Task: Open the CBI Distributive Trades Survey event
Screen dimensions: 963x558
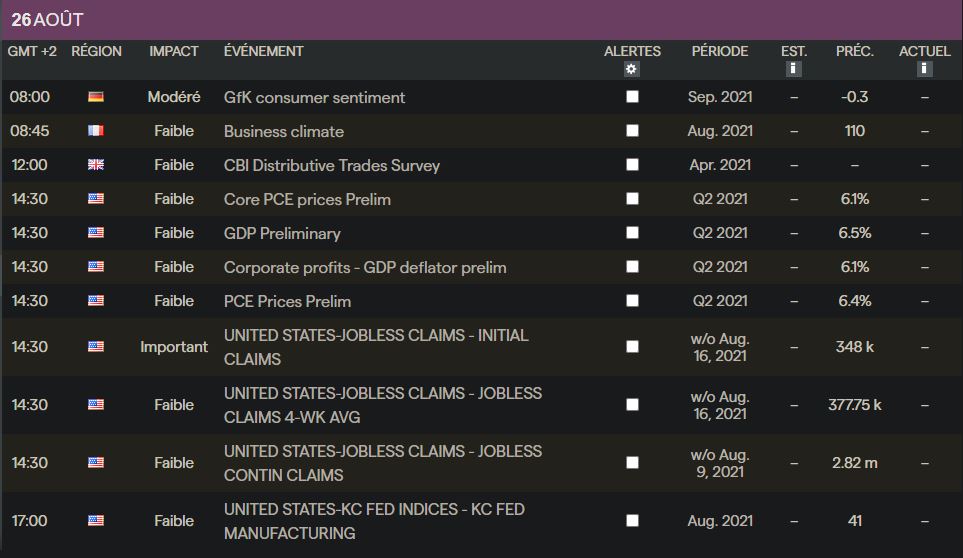Action: [x=332, y=166]
